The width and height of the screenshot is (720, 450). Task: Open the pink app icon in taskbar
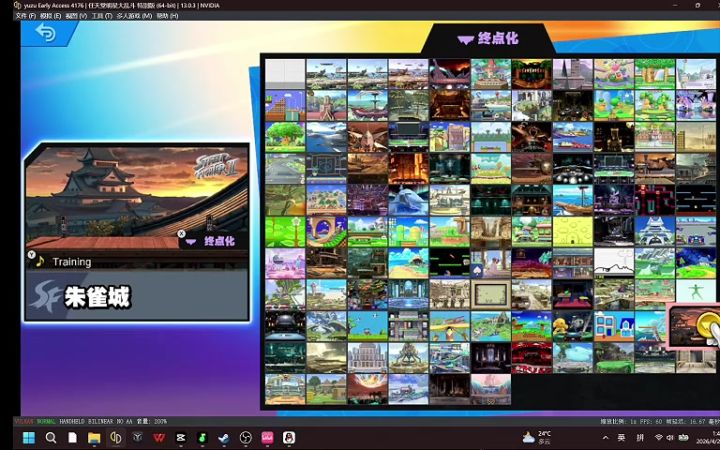[267, 438]
